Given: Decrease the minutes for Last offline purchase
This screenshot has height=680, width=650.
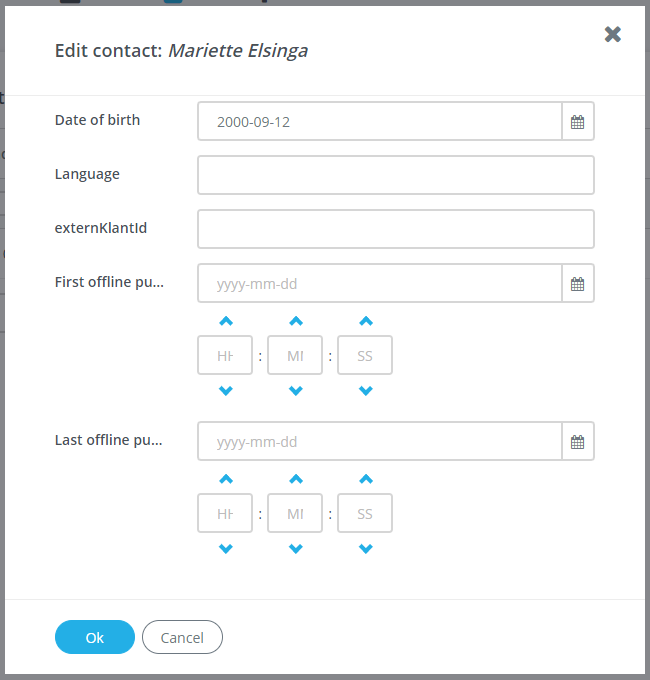Looking at the screenshot, I should pos(295,548).
